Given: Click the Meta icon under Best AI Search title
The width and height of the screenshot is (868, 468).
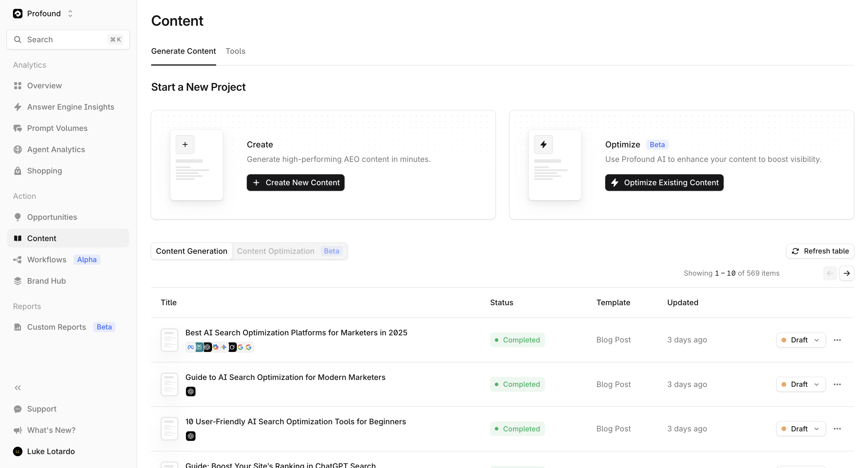Looking at the screenshot, I should (x=190, y=347).
